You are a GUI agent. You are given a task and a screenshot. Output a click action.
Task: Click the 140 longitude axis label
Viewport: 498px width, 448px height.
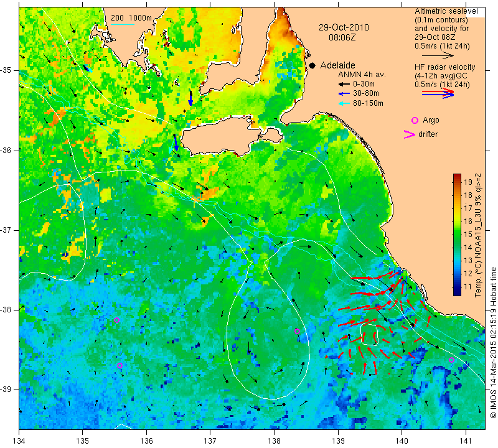click(x=402, y=441)
